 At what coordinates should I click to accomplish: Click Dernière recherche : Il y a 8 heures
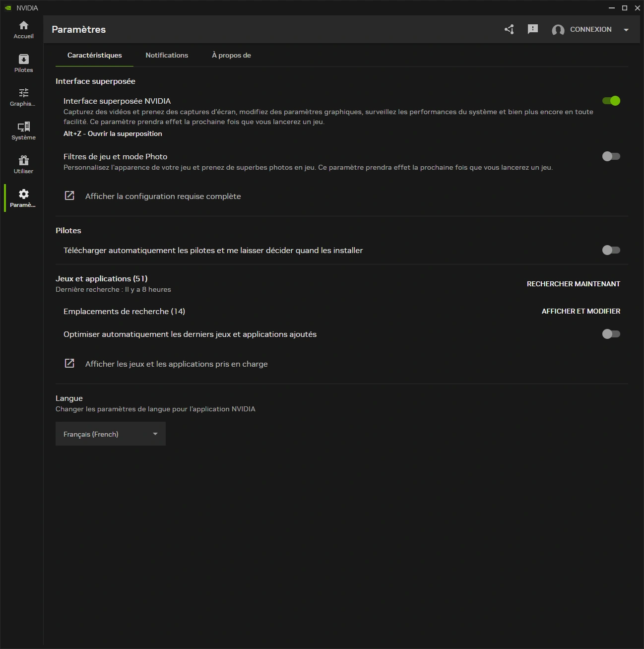click(x=113, y=289)
